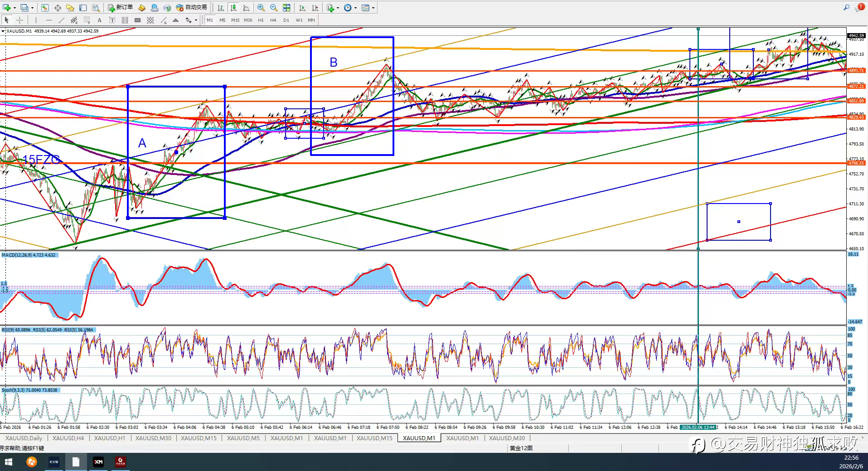
Task: Open the tile windows layout icon
Action: point(286,8)
